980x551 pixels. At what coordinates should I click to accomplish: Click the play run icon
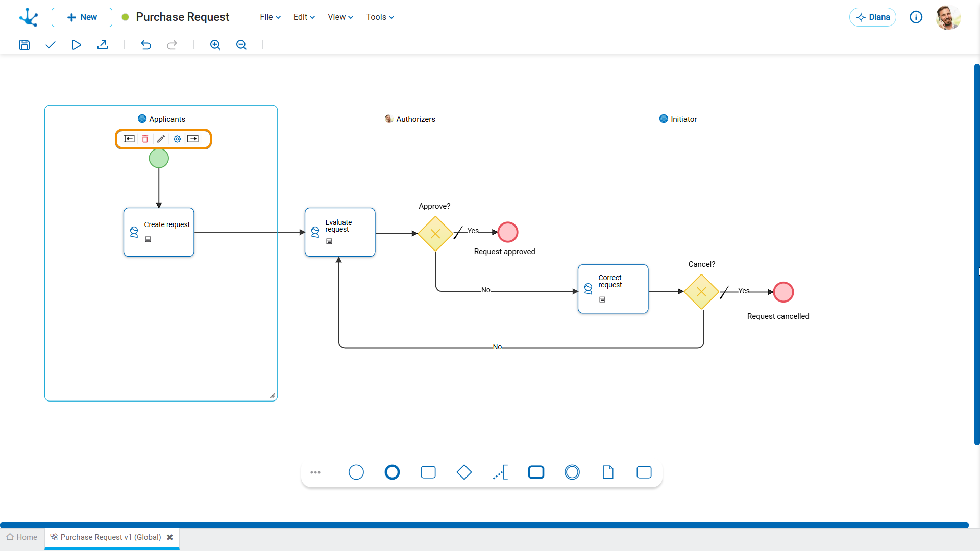(x=76, y=45)
